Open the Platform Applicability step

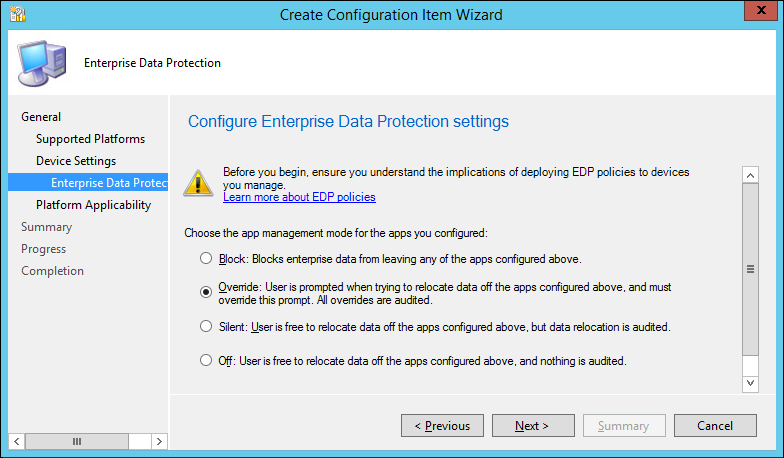pyautogui.click(x=93, y=205)
